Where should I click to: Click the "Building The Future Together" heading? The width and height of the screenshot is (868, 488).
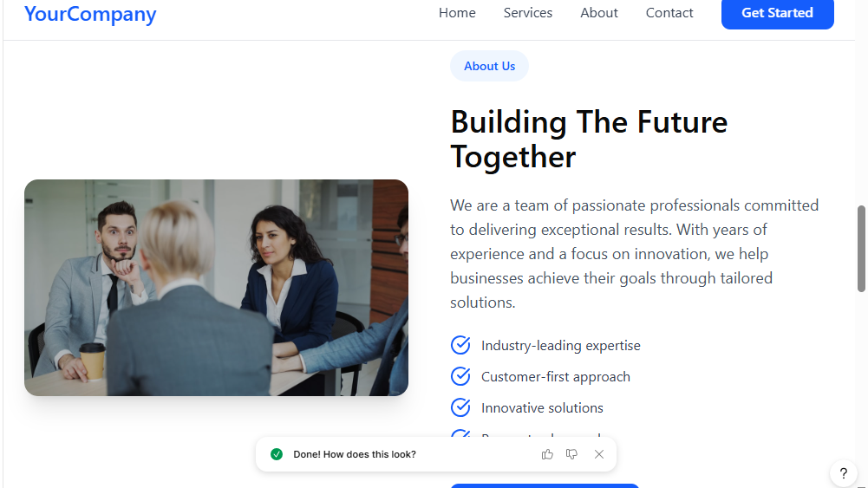coord(589,139)
